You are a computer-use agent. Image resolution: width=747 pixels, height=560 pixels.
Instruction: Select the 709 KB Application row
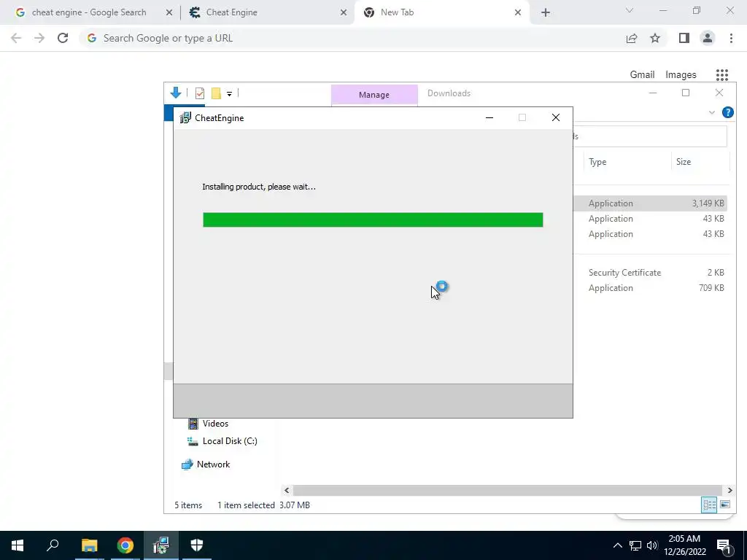click(650, 288)
